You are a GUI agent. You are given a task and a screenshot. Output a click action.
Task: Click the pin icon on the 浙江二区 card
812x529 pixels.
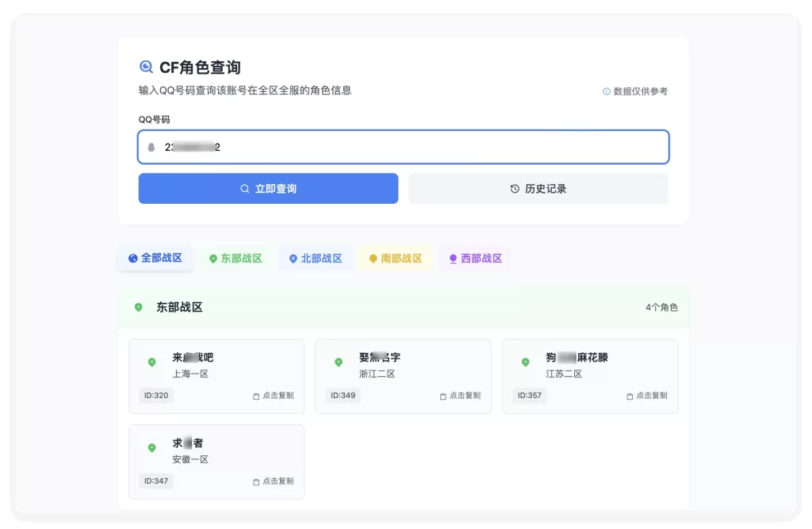point(339,362)
